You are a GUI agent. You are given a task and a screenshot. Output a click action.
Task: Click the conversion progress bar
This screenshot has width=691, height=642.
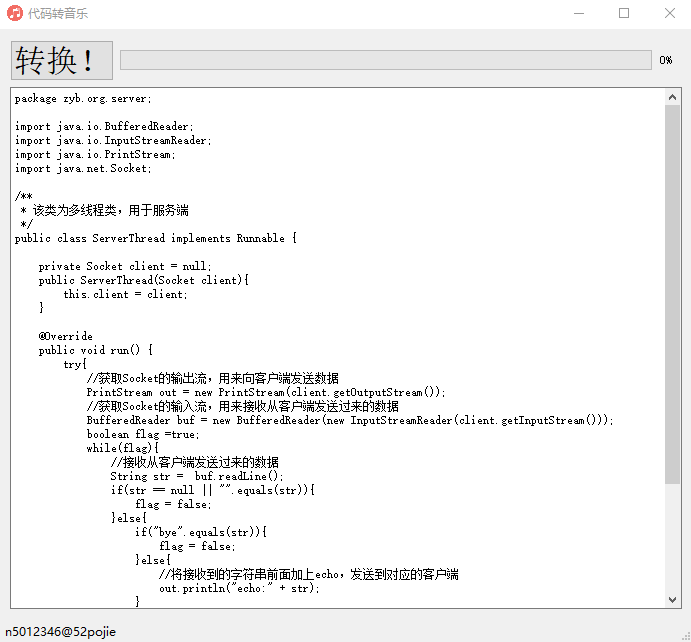(x=385, y=60)
